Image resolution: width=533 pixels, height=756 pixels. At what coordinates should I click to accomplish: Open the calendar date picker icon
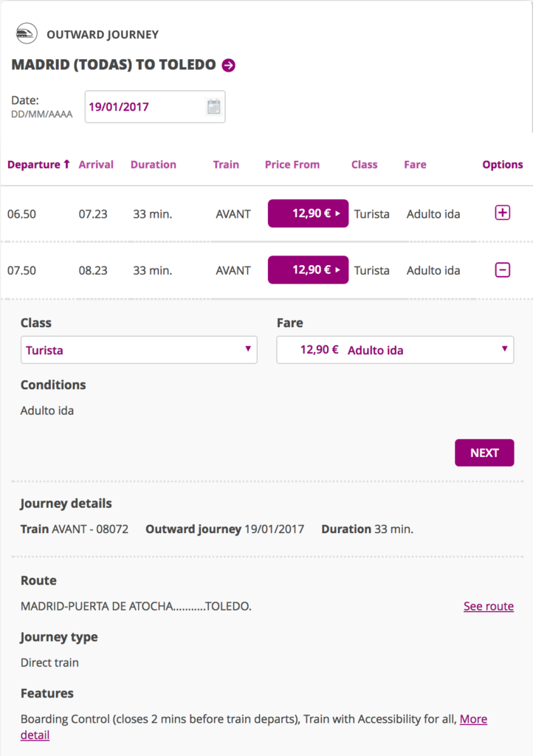pos(213,106)
